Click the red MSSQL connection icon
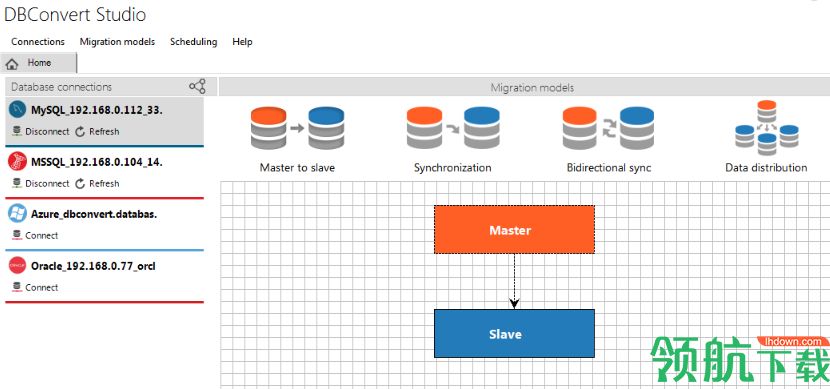 17,161
